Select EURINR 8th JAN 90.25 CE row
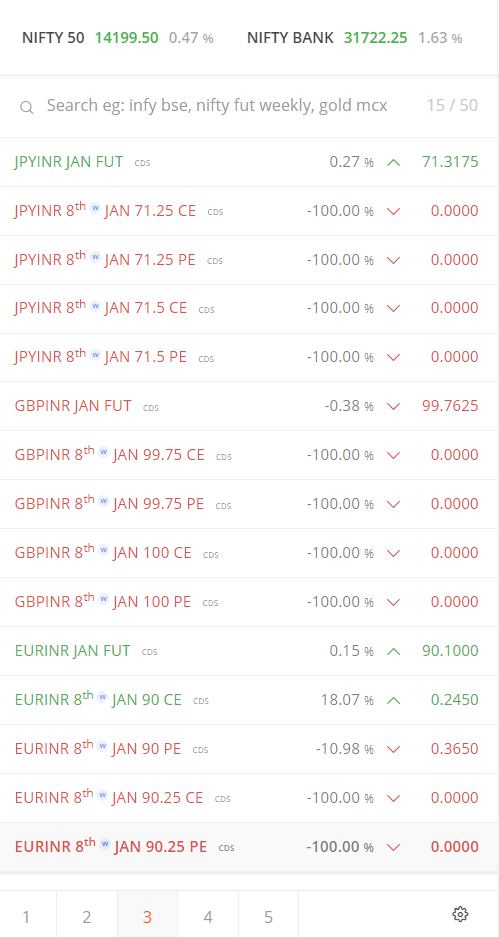Screen dimensions: 499x937 pos(249,798)
